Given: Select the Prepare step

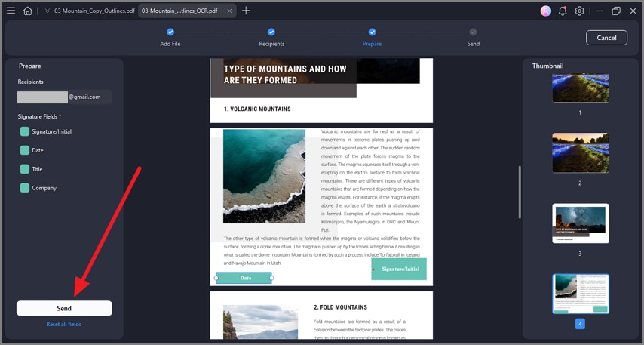Looking at the screenshot, I should (372, 37).
